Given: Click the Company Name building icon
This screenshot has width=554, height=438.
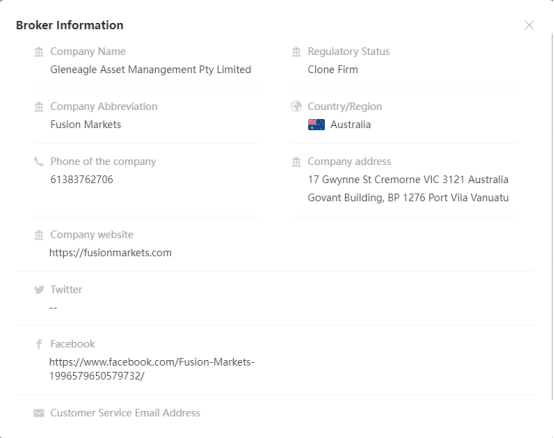Looking at the screenshot, I should (x=39, y=52).
